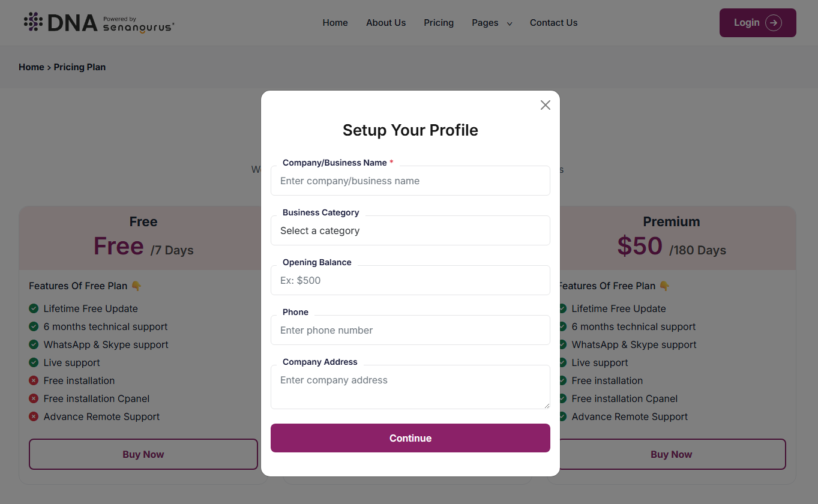The image size is (818, 504).
Task: Open the Business Category dropdown
Action: pyautogui.click(x=410, y=230)
